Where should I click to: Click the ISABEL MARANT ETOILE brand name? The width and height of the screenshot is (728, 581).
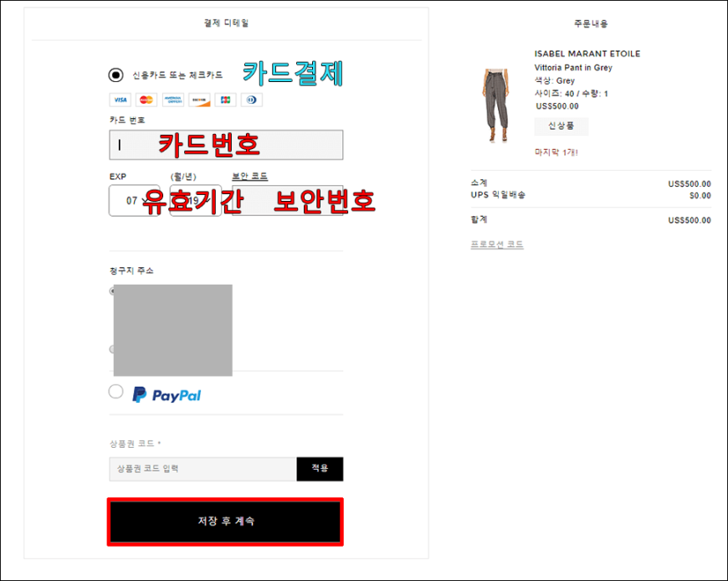[x=587, y=54]
